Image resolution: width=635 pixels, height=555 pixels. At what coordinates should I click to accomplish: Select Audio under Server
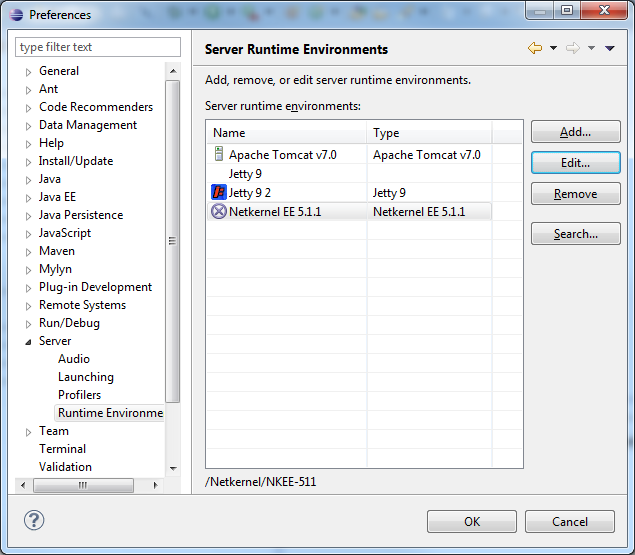74,359
